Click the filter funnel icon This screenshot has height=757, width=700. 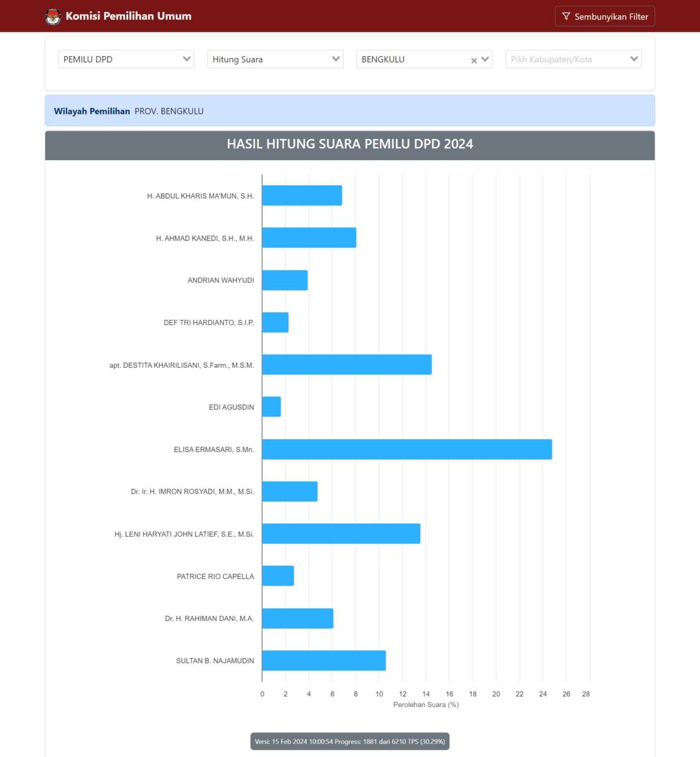click(x=566, y=16)
